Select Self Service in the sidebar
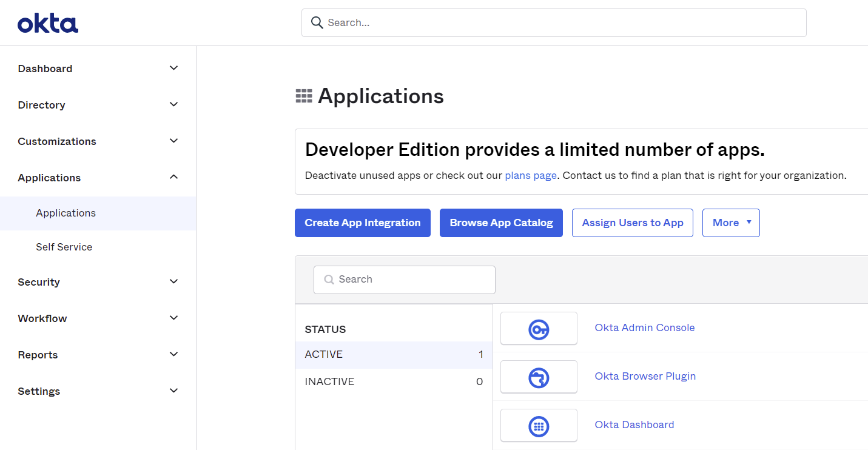868x450 pixels. 98,247
